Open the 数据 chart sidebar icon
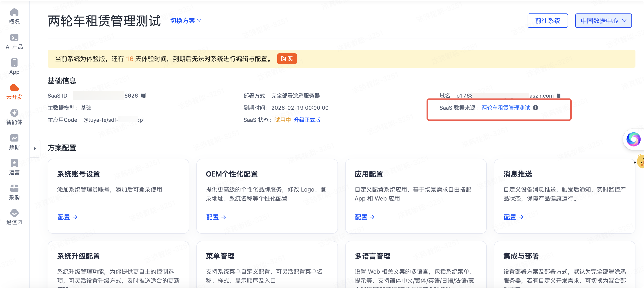 pyautogui.click(x=14, y=138)
